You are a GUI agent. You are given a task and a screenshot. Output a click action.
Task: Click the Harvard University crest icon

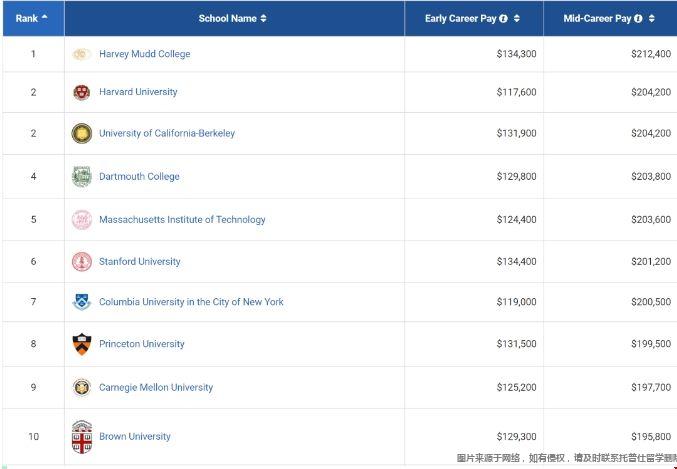(82, 92)
